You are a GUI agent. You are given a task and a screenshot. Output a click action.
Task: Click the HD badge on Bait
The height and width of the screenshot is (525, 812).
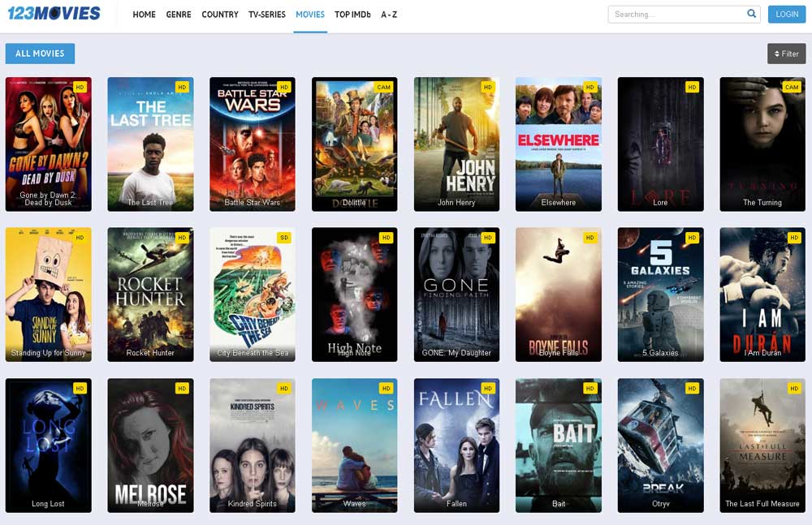coord(590,389)
